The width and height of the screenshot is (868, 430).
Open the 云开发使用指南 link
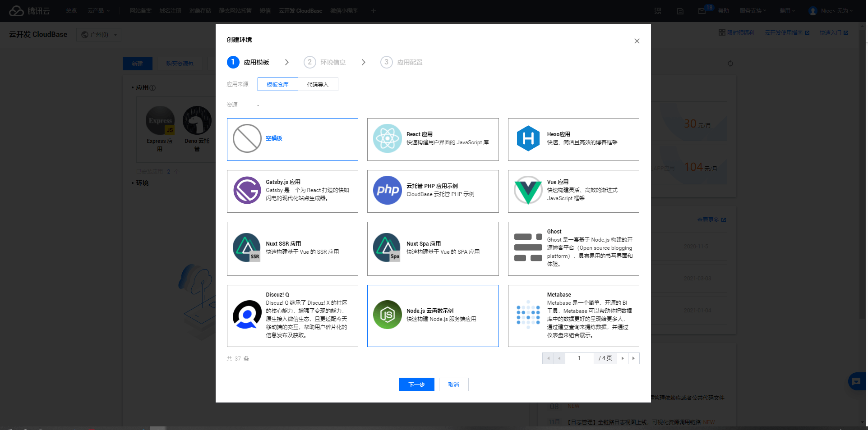(787, 33)
